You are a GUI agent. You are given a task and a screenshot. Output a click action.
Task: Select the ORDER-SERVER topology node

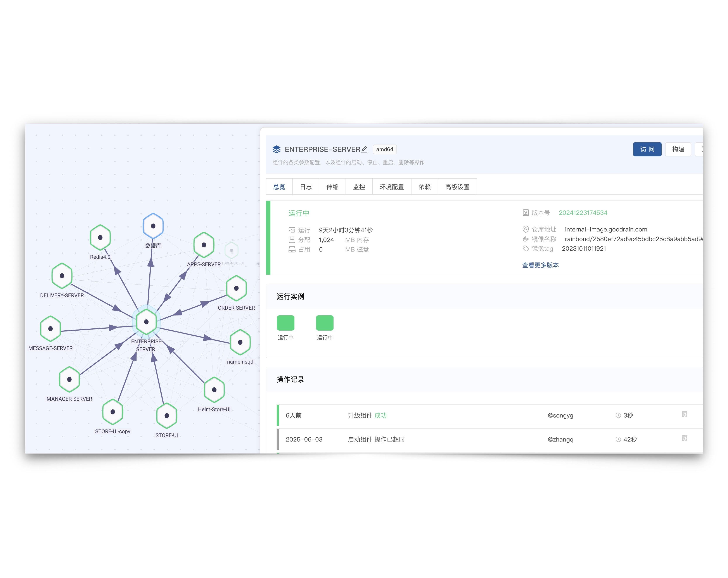(x=236, y=288)
